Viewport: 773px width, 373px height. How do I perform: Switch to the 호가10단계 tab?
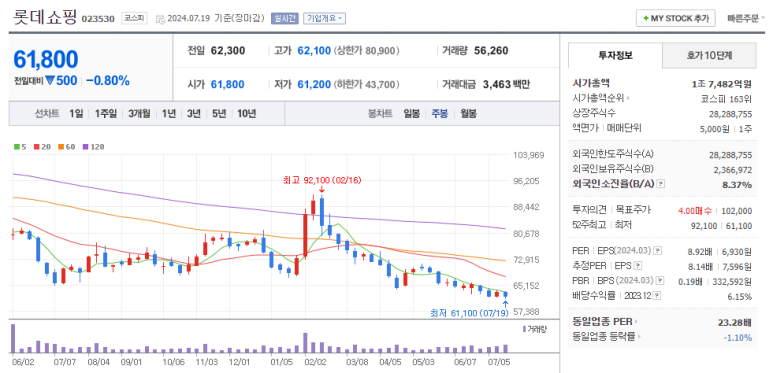709,56
